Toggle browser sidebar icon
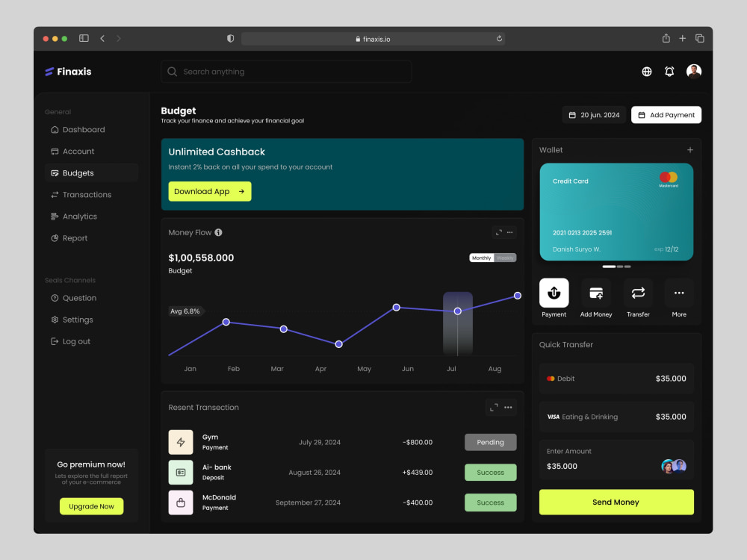The image size is (747, 560). pos(84,38)
